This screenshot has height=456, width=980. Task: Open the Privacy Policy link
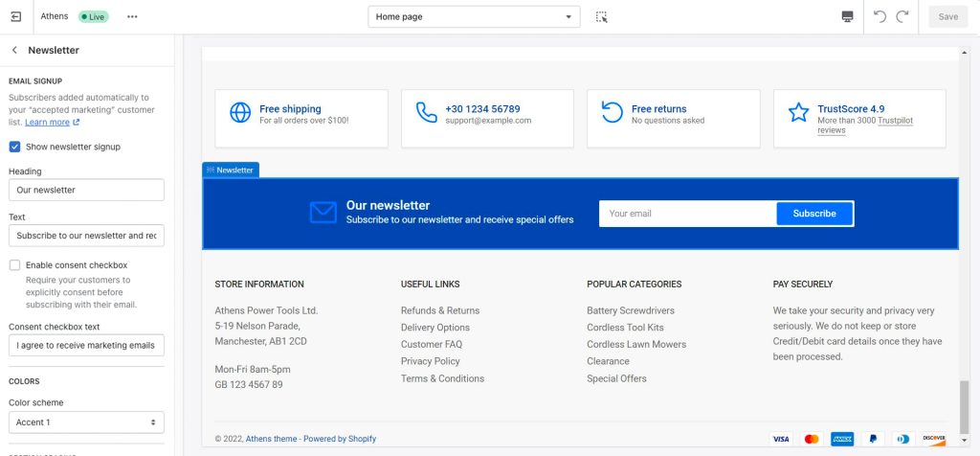click(x=430, y=361)
